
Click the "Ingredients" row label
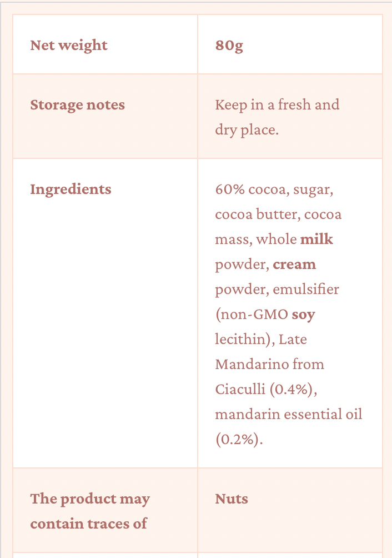tap(71, 189)
